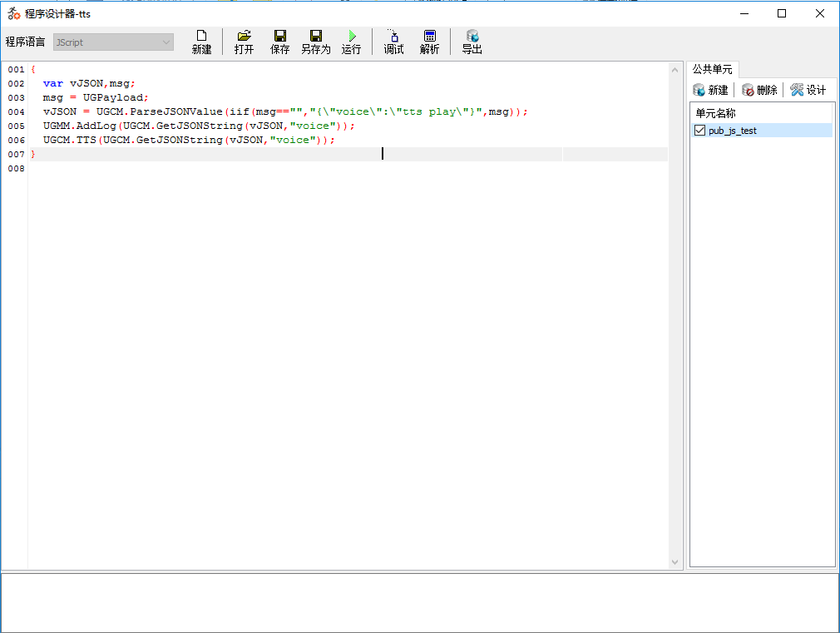Maximize the 程序设计器-tts window

(x=782, y=13)
